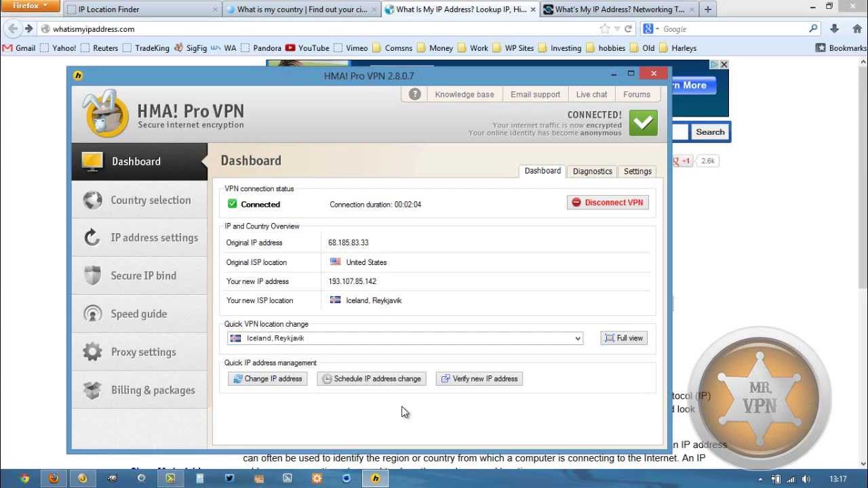Screen dimensions: 868x488
Task: Click the question mark help icon
Action: [414, 94]
